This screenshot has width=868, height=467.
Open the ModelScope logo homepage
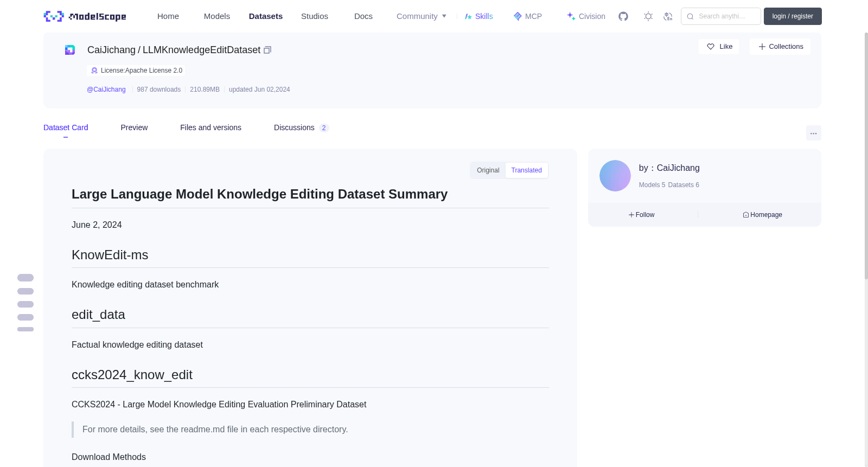(x=85, y=16)
